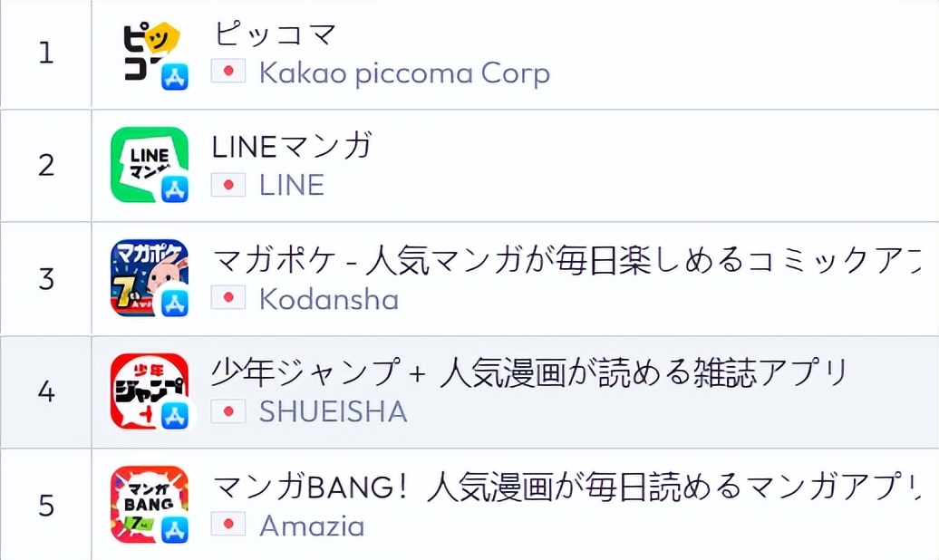
Task: Open the LINE Manga app icon
Action: coord(150,165)
